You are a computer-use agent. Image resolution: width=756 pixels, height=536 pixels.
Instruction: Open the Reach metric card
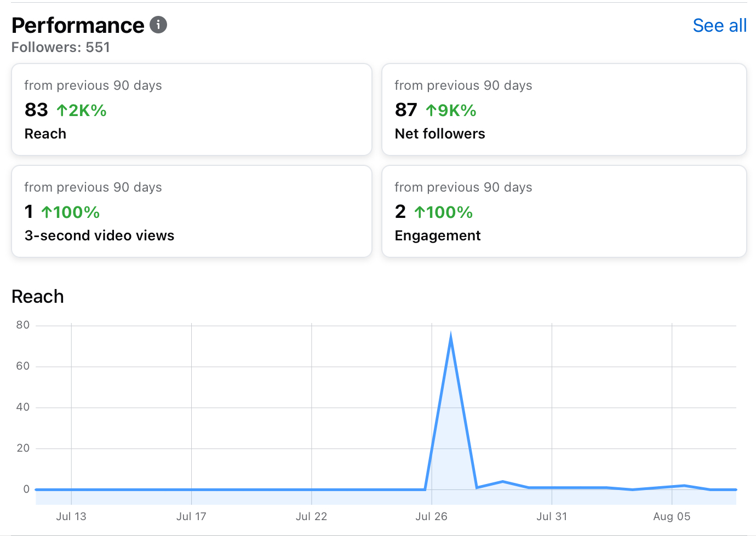(192, 109)
